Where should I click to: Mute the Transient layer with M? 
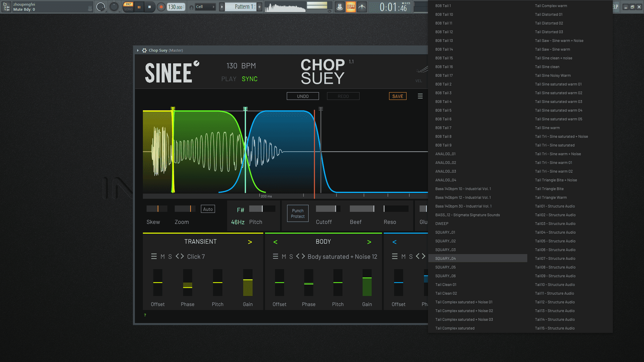(x=162, y=256)
